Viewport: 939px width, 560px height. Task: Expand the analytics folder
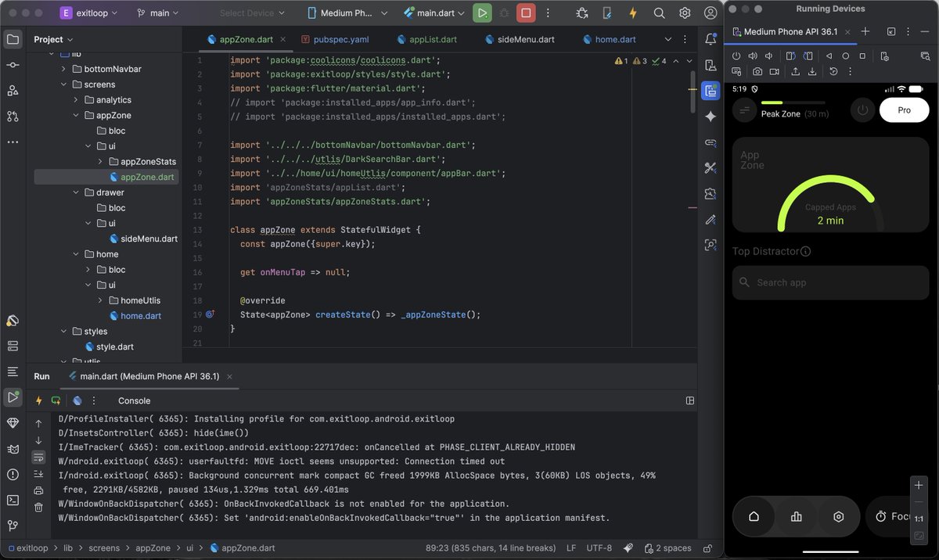[77, 100]
